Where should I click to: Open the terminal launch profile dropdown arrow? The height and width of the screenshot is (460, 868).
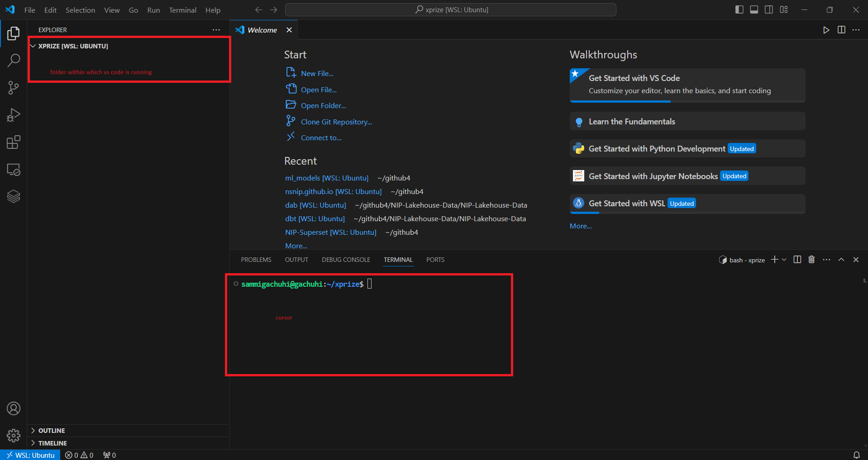[784, 260]
